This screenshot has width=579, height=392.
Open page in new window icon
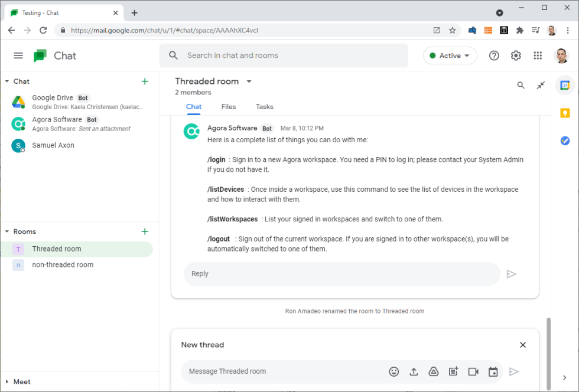(437, 30)
